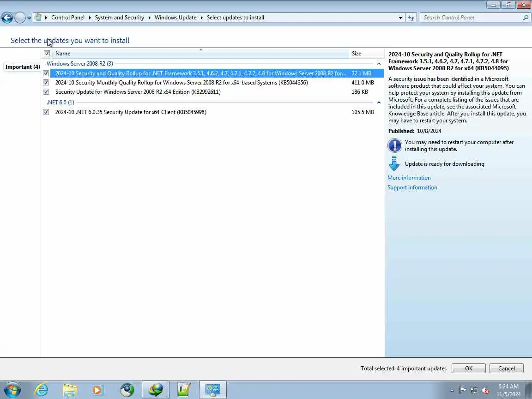
Task: Click the 186 KB size value
Action: (360, 91)
